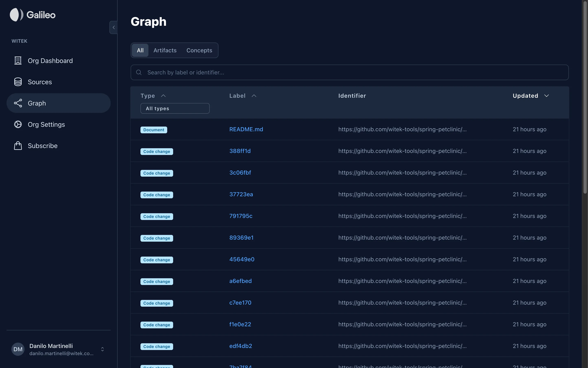The image size is (588, 368).
Task: Click the Code change badge for 791795c
Action: click(157, 216)
